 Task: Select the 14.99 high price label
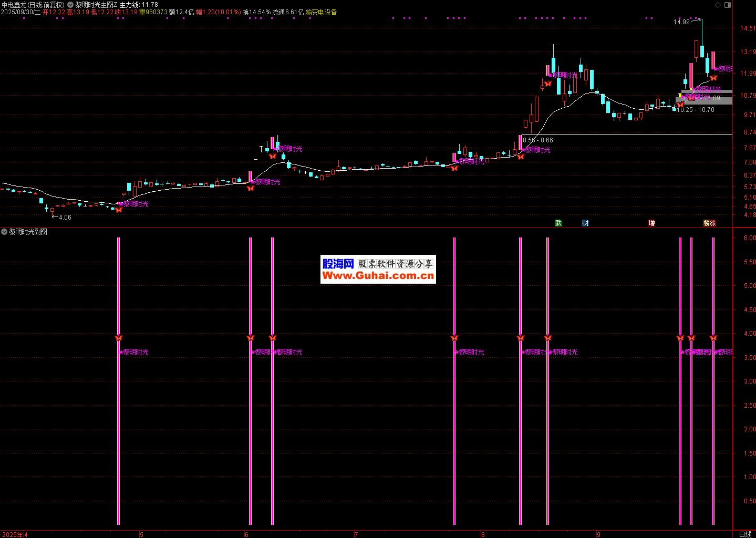tap(681, 22)
